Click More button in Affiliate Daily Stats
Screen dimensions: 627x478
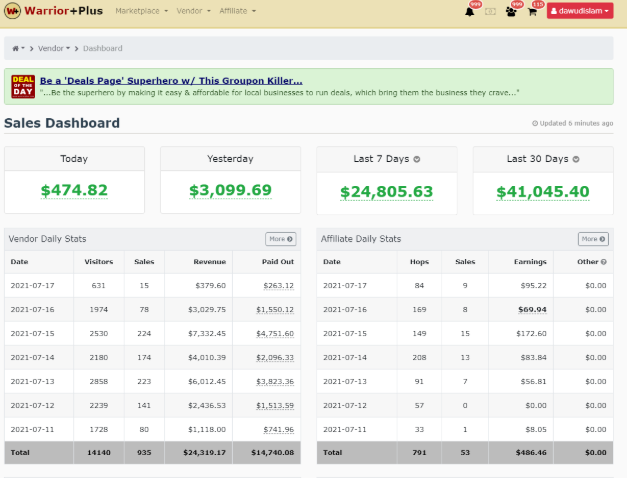click(593, 239)
